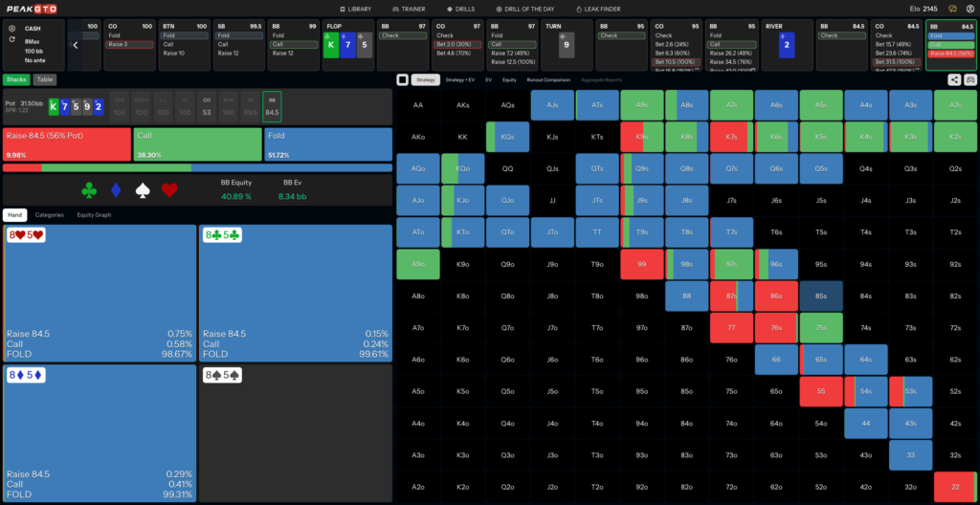Filter by the green clubs suit icon

pos(89,190)
